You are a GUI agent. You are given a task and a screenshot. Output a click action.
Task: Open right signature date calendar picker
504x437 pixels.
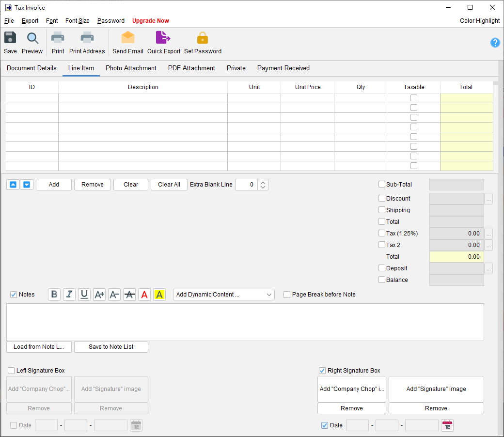447,425
